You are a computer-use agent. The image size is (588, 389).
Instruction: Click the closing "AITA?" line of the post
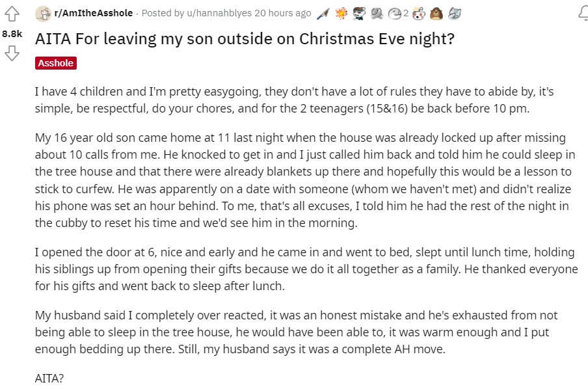[49, 377]
